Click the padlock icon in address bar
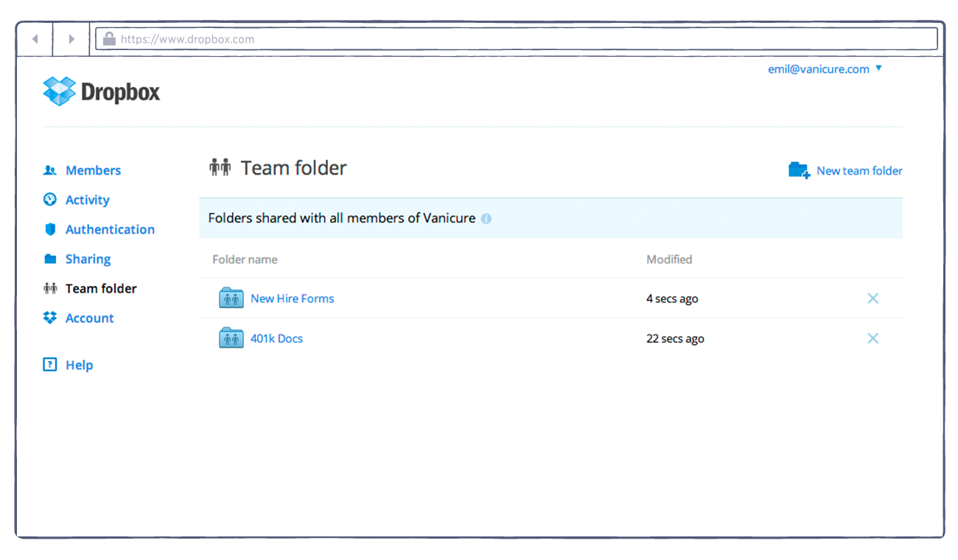The height and width of the screenshot is (560, 958). pos(109,38)
